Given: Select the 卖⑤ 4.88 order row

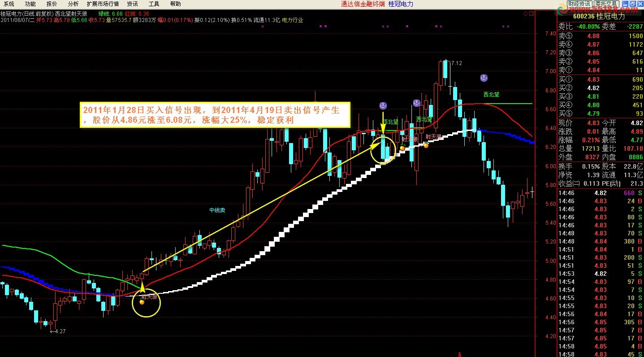Looking at the screenshot, I should click(x=600, y=36).
